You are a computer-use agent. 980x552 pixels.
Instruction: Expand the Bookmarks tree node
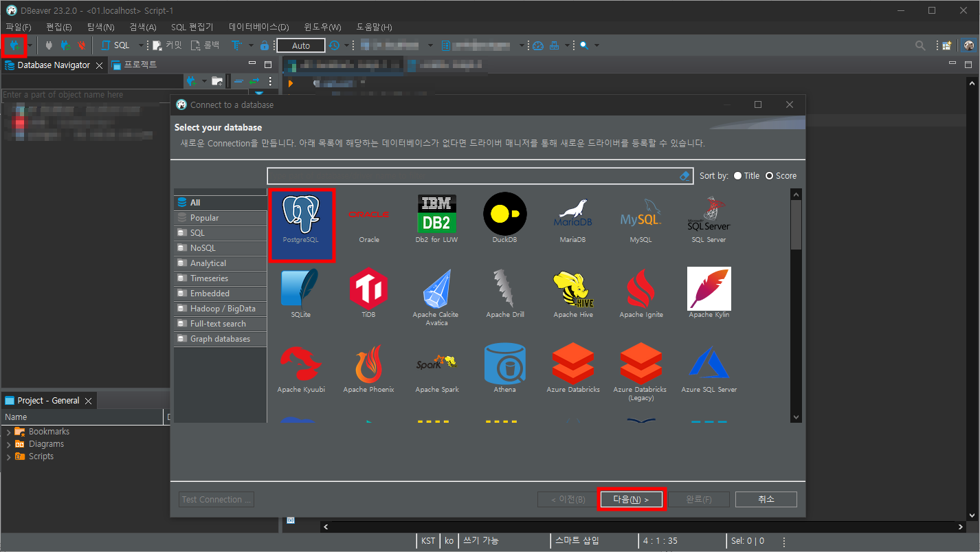[8, 432]
